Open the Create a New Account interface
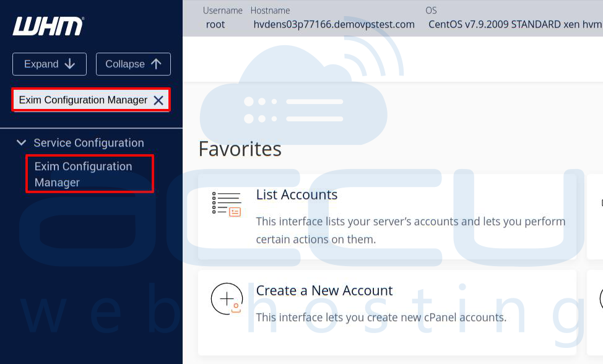 point(324,290)
